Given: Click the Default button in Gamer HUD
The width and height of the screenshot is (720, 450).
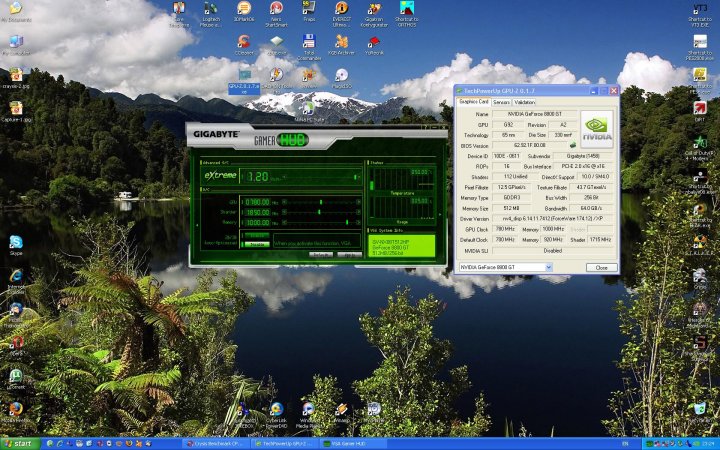Looking at the screenshot, I should (321, 254).
